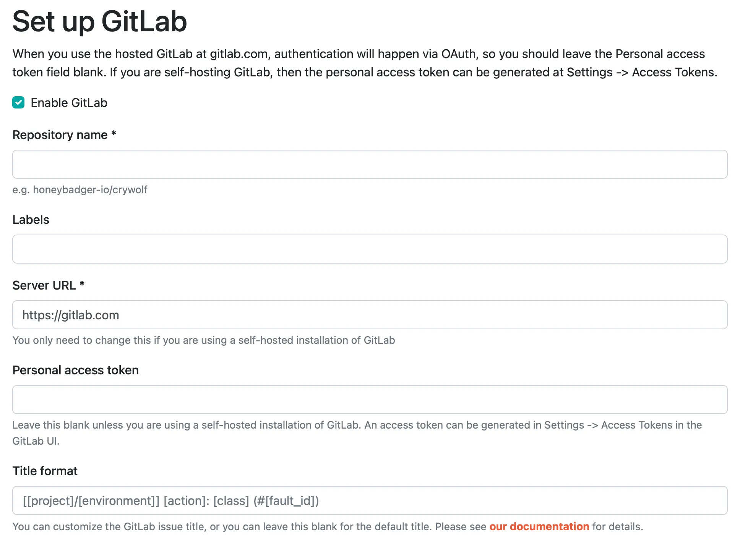Click the "Repository name" field label
The height and width of the screenshot is (560, 740).
pos(60,135)
